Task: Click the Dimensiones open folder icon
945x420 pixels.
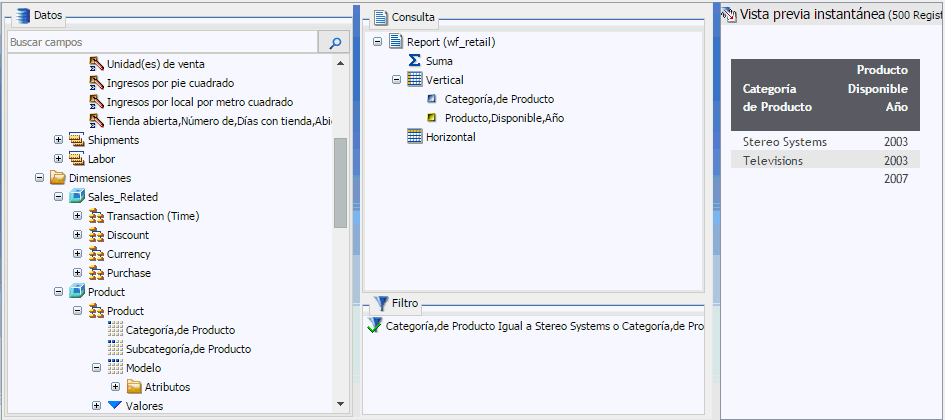Action: (58, 178)
